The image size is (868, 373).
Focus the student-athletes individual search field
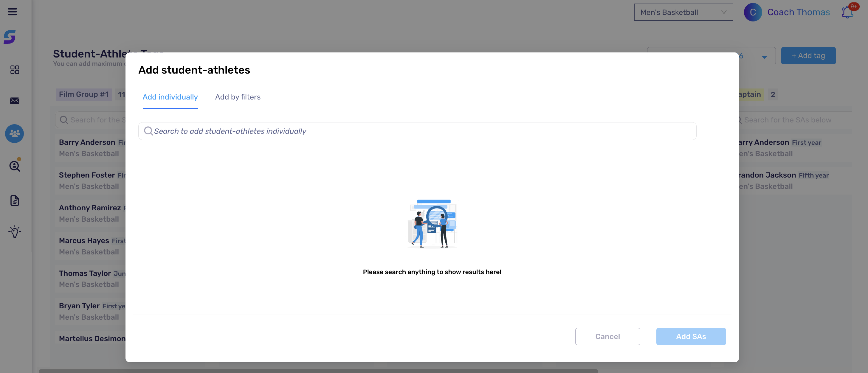coord(417,131)
